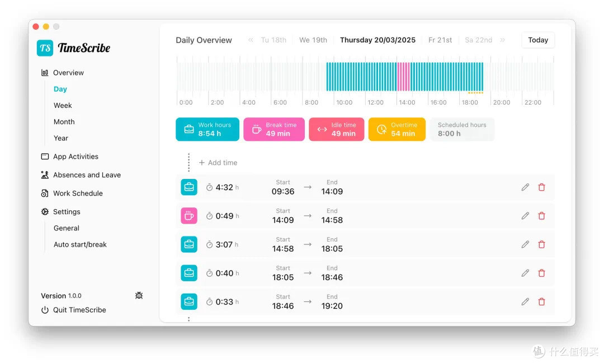This screenshot has width=604, height=364.
Task: Open the Work Schedule page
Action: pyautogui.click(x=72, y=193)
